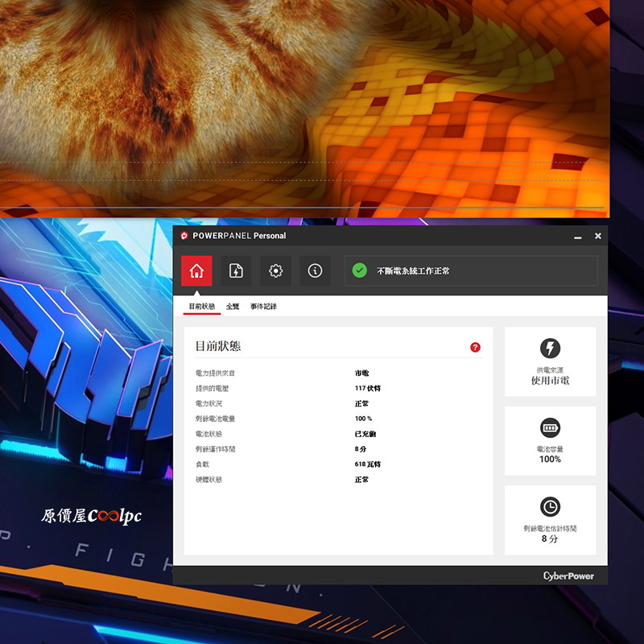The width and height of the screenshot is (644, 644).
Task: Click the 已充飽 battery status value
Action: point(365,434)
